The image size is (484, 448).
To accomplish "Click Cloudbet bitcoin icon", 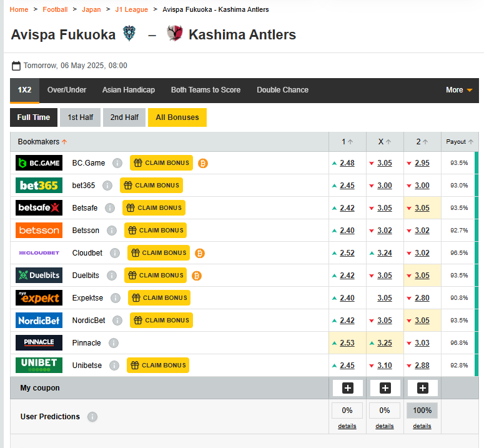I will click(200, 253).
